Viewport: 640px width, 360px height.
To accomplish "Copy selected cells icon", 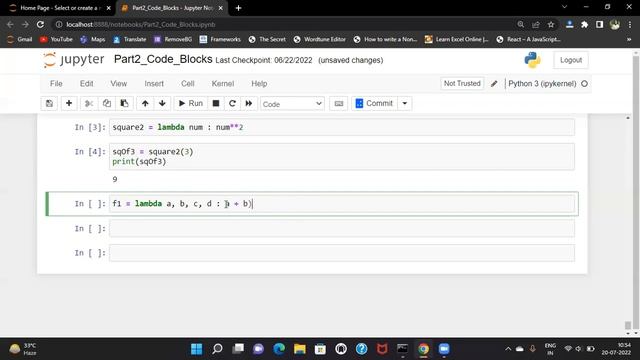I will tap(107, 104).
